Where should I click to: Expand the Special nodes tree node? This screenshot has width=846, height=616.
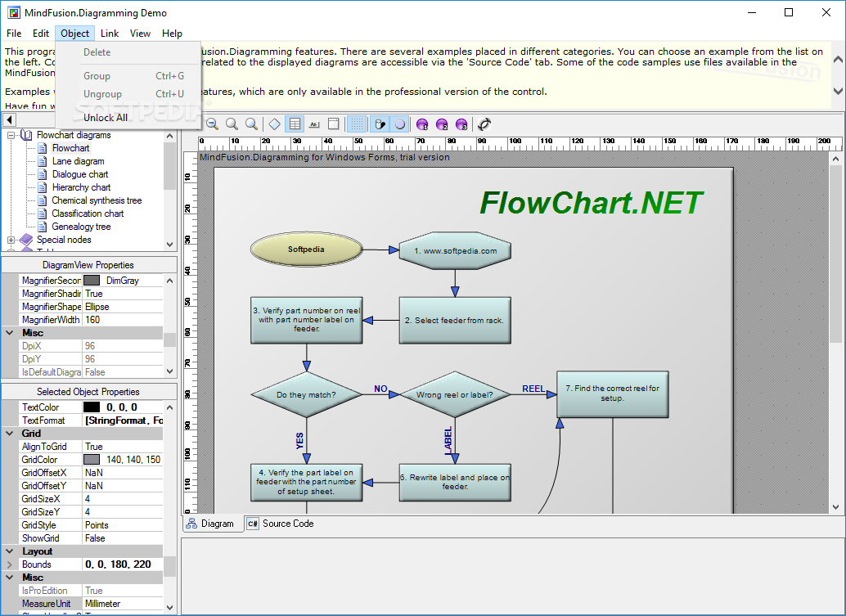click(x=11, y=240)
